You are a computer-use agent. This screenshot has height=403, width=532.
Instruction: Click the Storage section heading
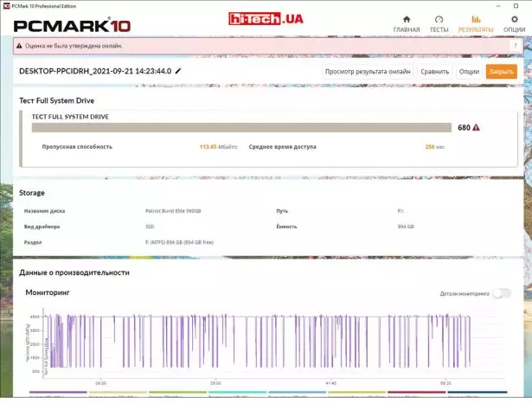(x=32, y=193)
